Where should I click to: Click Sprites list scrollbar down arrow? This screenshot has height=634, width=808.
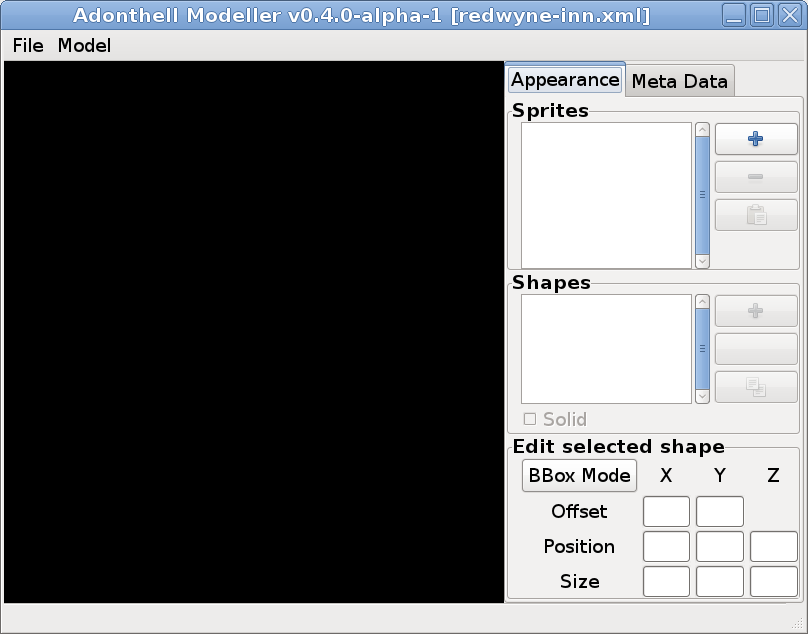[702, 261]
